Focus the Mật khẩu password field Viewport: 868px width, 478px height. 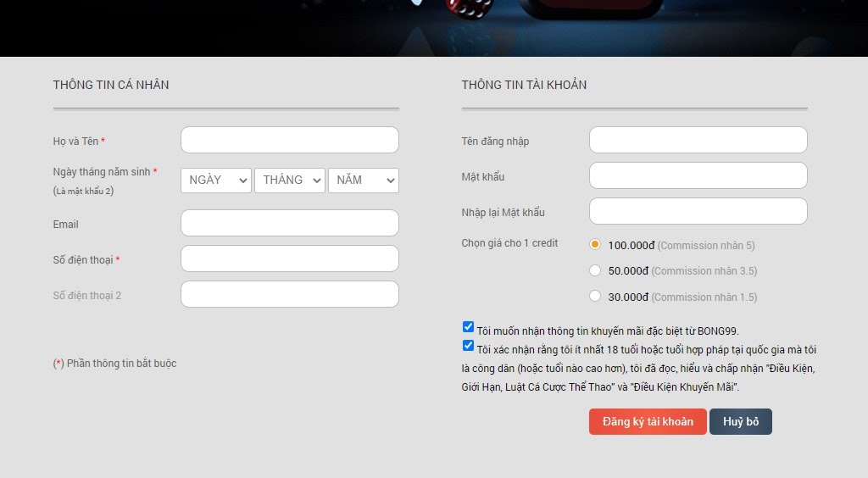click(698, 175)
